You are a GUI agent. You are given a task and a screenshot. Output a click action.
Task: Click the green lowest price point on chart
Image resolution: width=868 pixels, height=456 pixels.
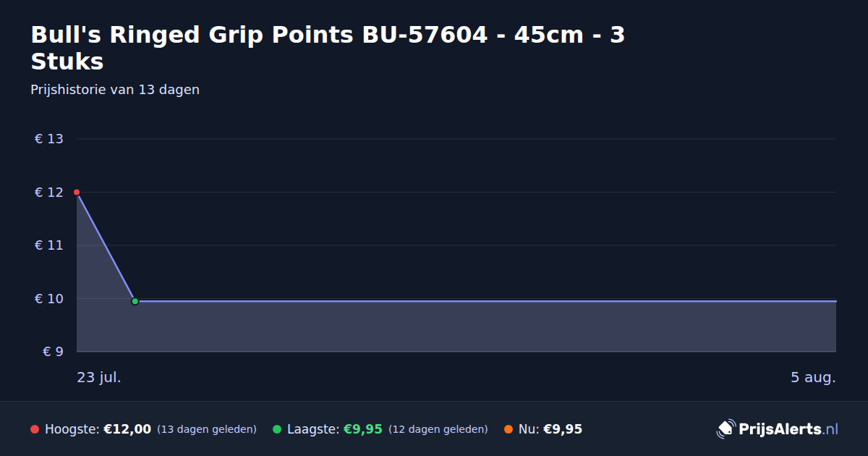(x=135, y=301)
